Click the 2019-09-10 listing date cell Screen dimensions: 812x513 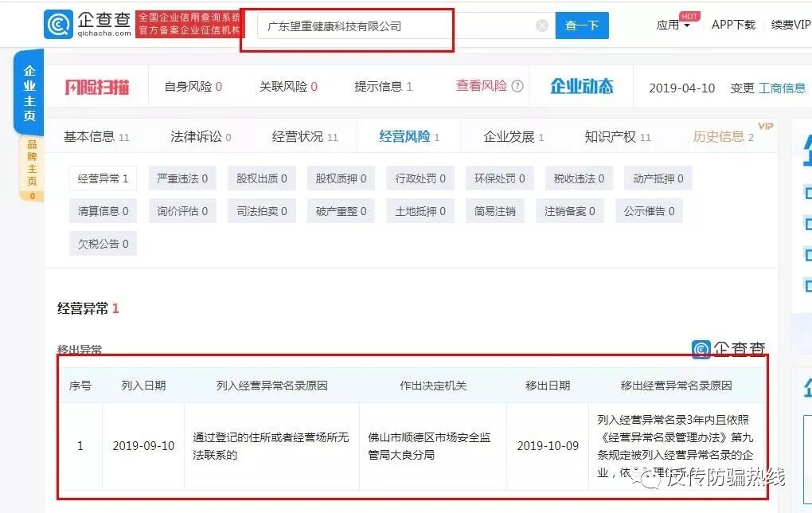click(143, 446)
